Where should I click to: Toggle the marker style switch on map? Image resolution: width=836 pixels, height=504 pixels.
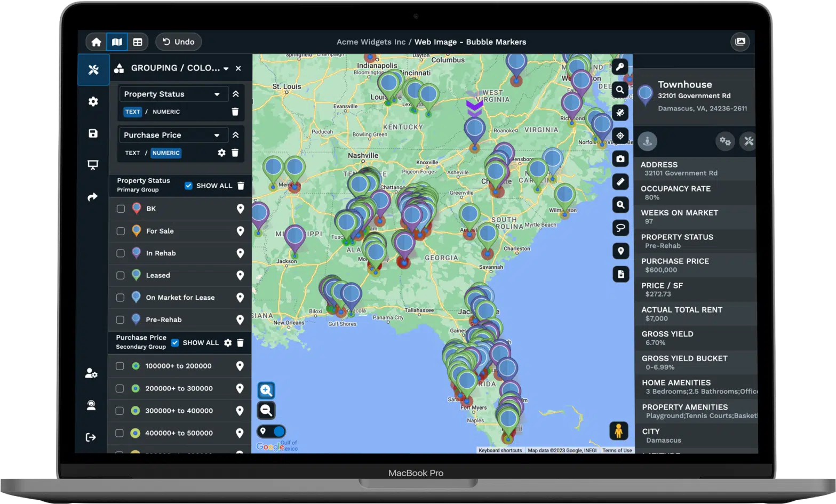click(272, 431)
